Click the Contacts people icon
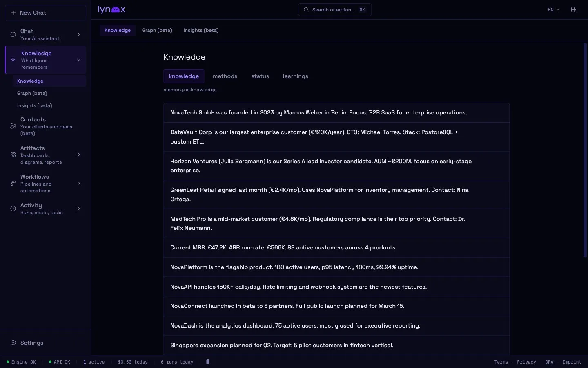Image resolution: width=588 pixels, height=368 pixels. 13,126
